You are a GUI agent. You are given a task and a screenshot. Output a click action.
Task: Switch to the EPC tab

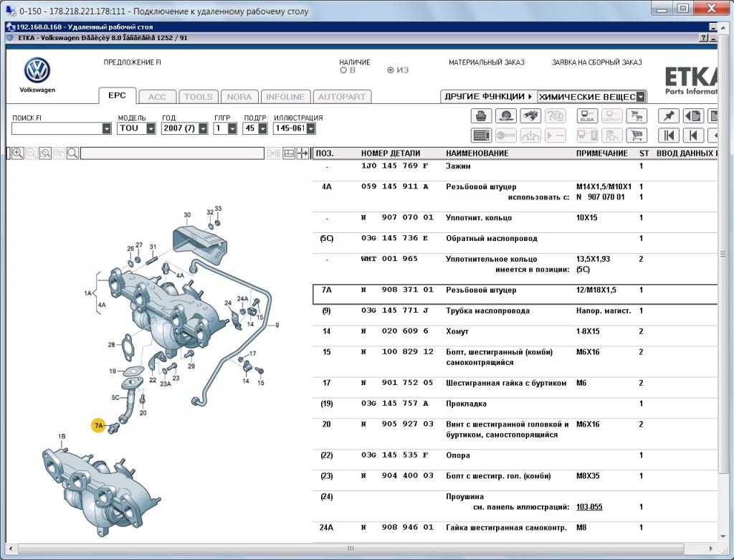pos(117,95)
